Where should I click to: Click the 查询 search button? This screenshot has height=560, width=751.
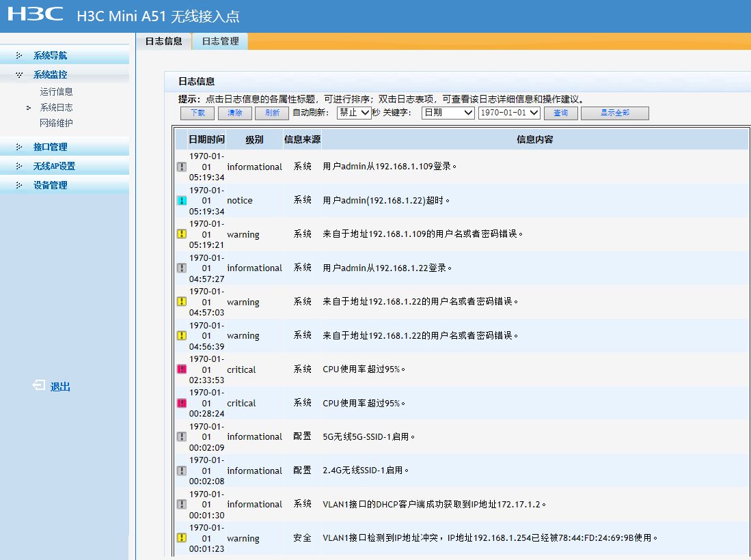coord(561,113)
